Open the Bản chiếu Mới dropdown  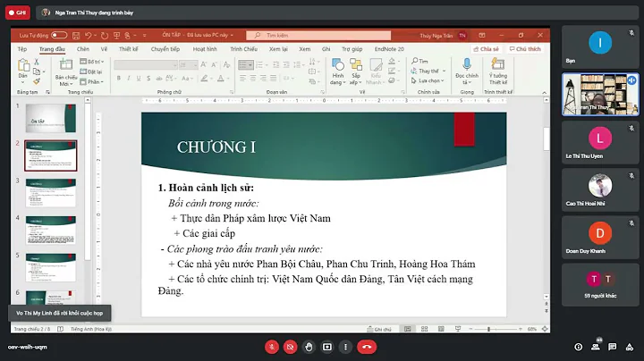click(65, 80)
